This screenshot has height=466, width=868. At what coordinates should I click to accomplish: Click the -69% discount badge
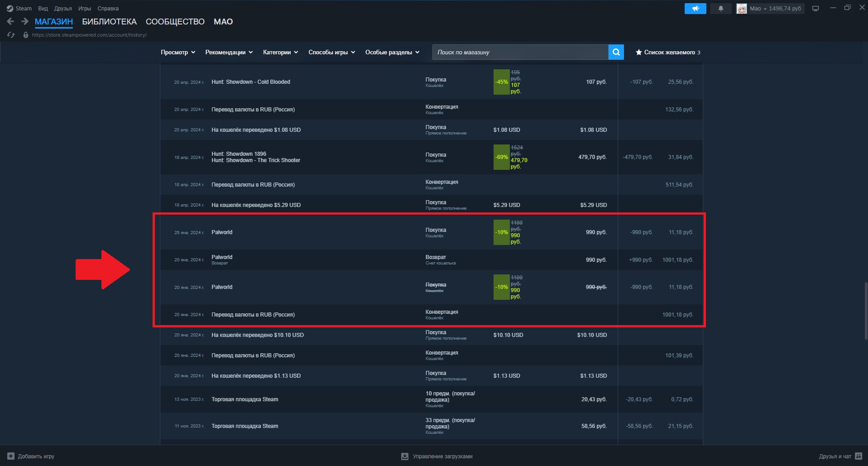(502, 157)
